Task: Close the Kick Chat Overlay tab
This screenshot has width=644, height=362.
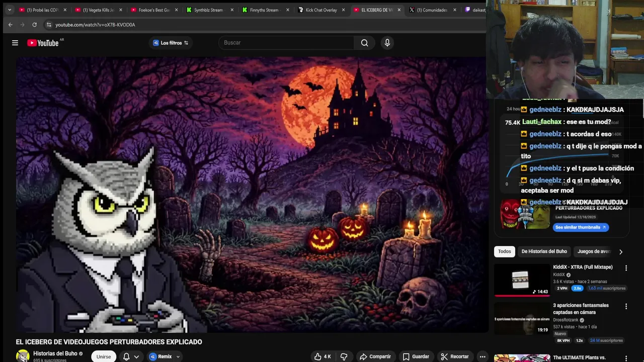Action: tap(343, 10)
